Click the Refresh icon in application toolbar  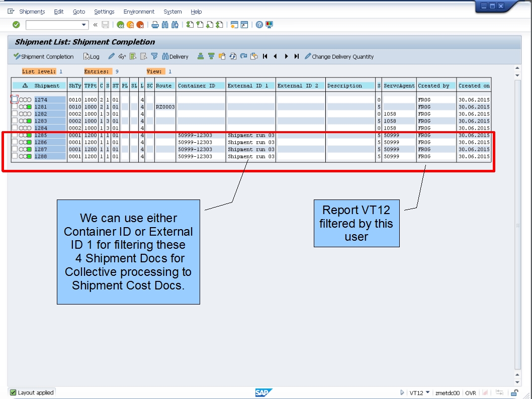[x=233, y=56]
